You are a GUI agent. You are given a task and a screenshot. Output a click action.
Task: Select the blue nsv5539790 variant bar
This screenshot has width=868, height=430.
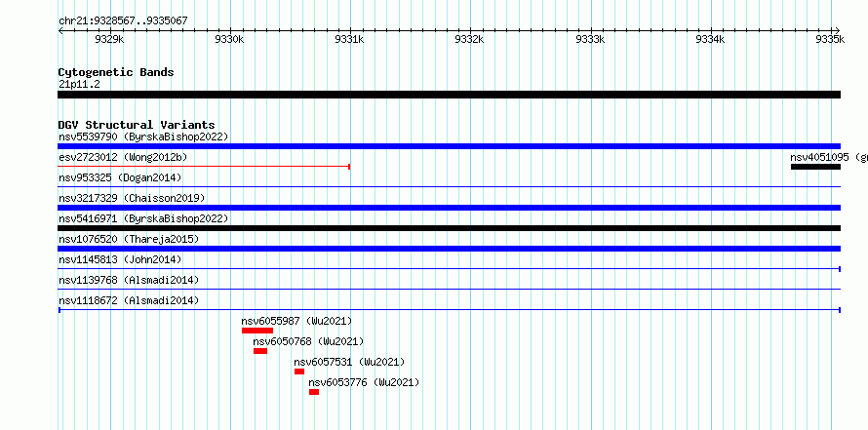click(449, 146)
